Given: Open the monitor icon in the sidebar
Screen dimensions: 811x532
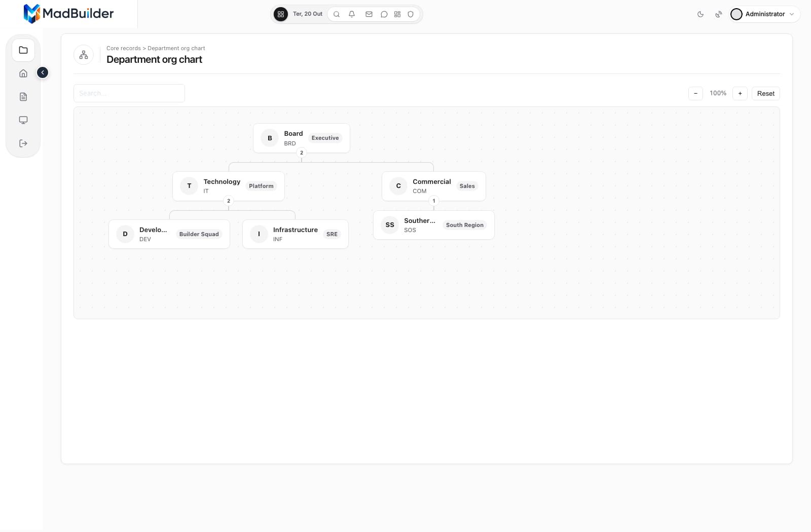Looking at the screenshot, I should (23, 120).
